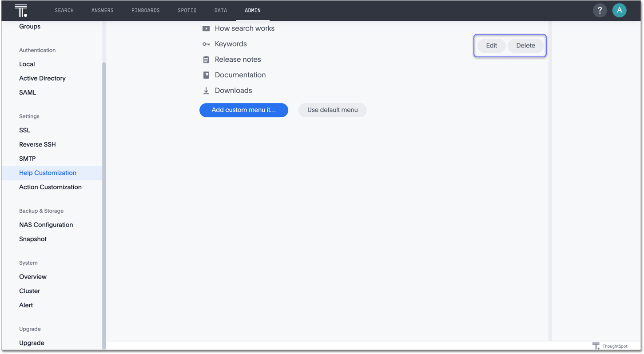
Task: Click the Documentation book icon
Action: coord(206,75)
